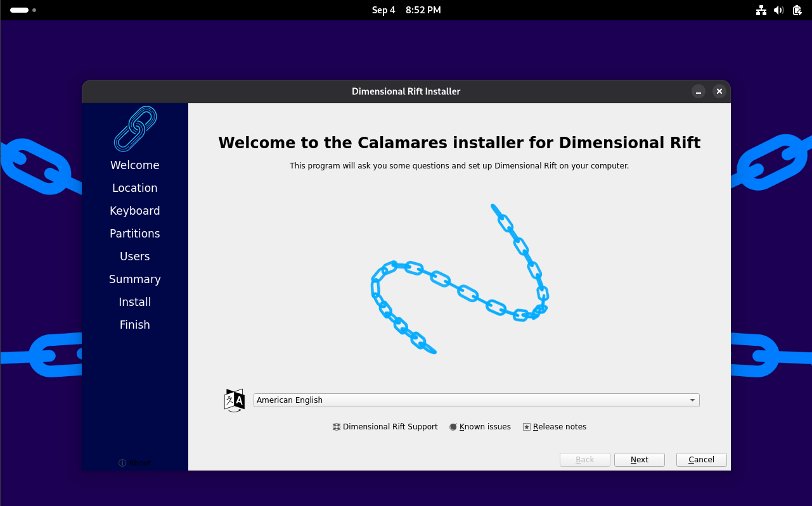
Task: Select the Install step in sidebar
Action: pyautogui.click(x=135, y=302)
